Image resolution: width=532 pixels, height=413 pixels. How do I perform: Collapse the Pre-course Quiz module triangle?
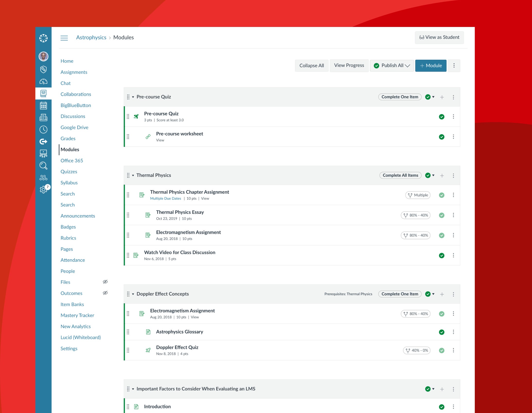coord(133,97)
